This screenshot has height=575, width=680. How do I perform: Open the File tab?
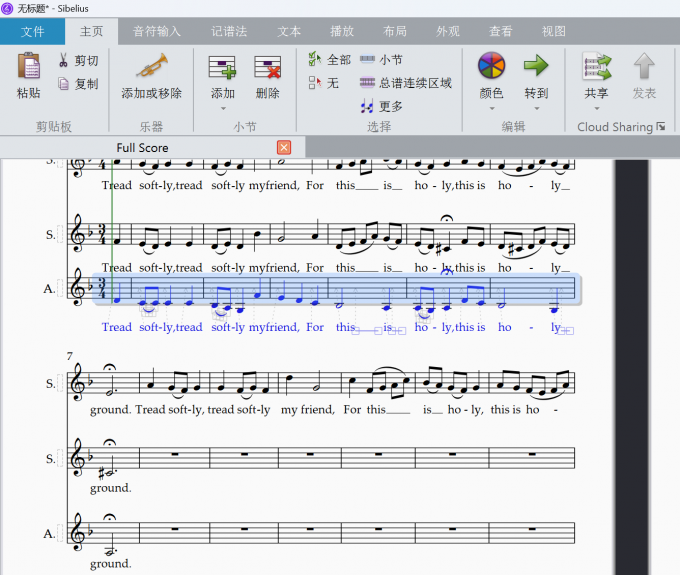click(33, 31)
